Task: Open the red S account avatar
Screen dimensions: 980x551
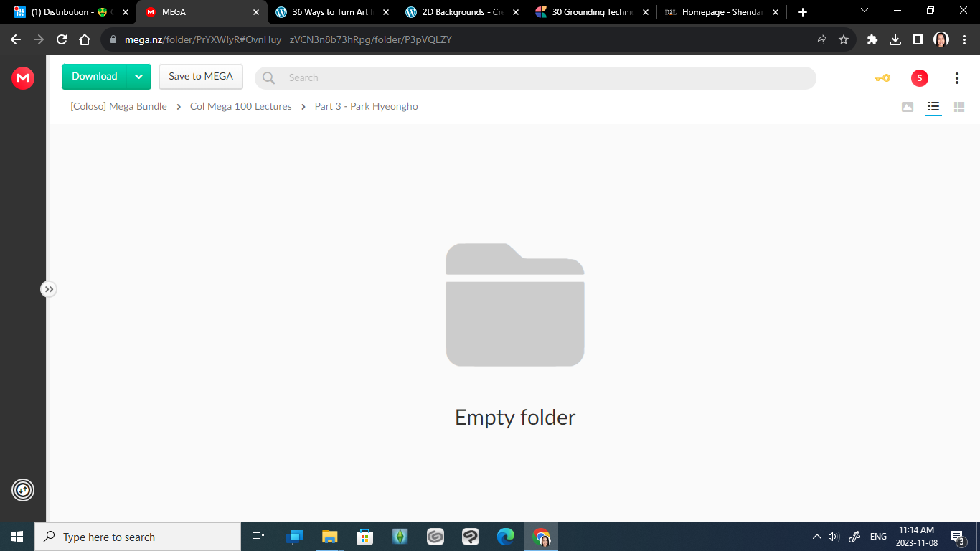Action: pos(919,78)
